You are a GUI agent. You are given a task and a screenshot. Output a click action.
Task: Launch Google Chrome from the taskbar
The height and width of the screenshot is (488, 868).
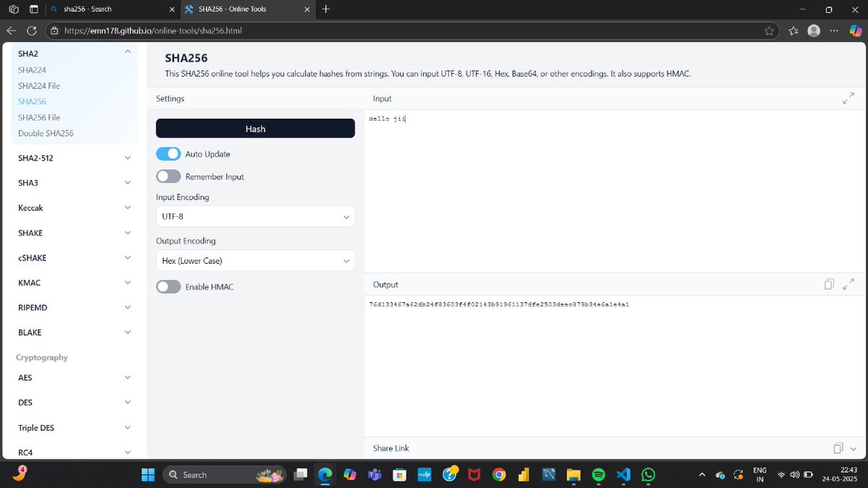tap(498, 475)
